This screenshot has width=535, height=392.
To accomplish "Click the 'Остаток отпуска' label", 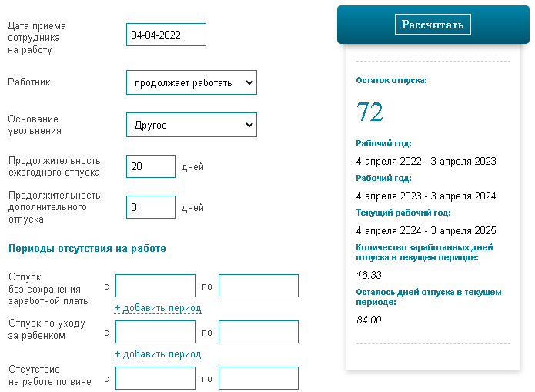I will (391, 80).
